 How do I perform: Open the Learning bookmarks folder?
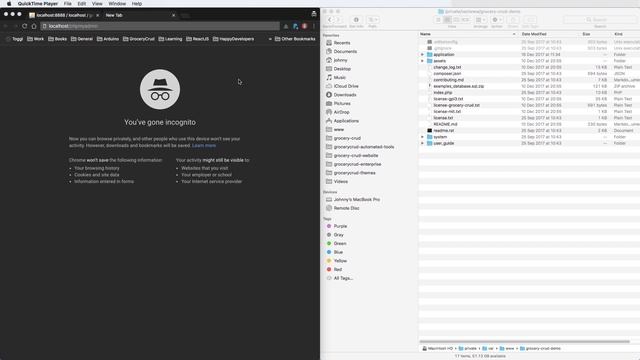[x=170, y=39]
